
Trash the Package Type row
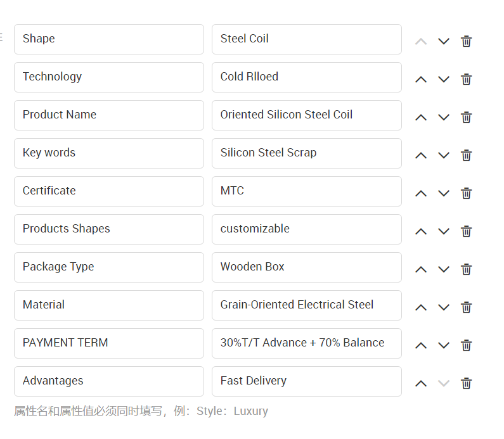click(466, 269)
